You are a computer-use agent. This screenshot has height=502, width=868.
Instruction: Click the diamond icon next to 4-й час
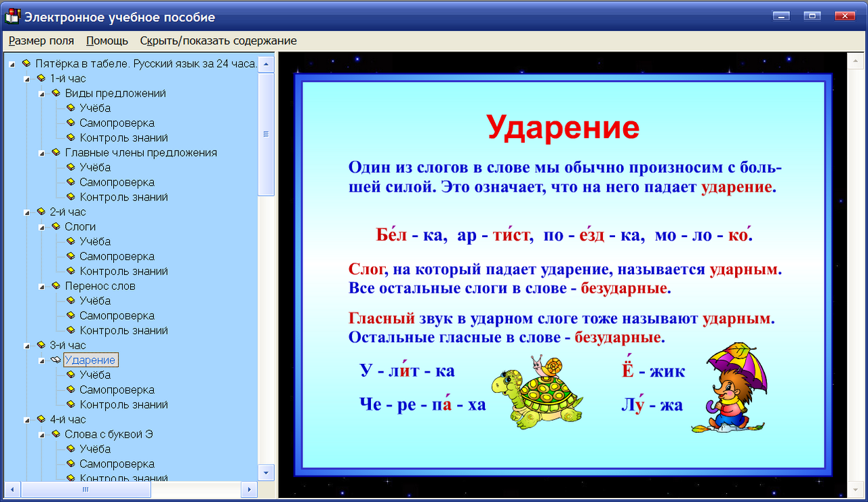tap(41, 419)
